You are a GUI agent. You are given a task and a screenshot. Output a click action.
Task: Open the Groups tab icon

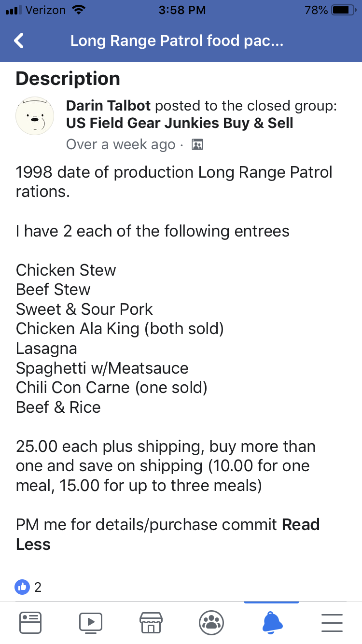tap(211, 622)
